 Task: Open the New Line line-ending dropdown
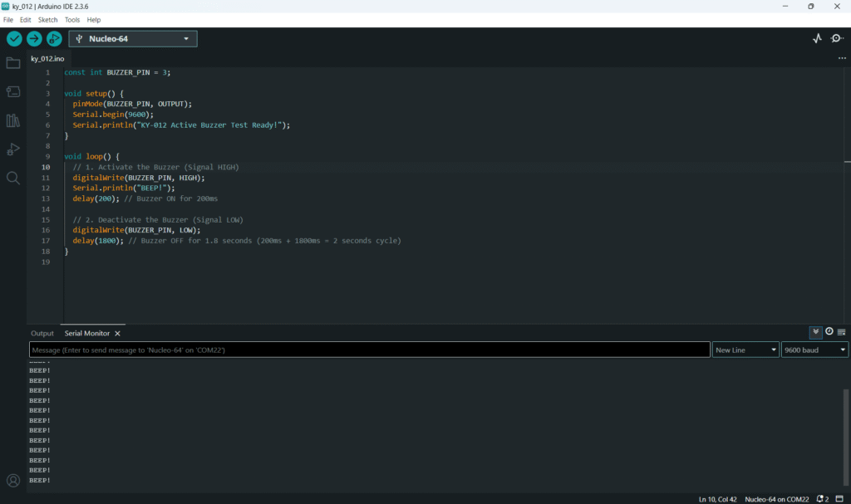click(745, 350)
